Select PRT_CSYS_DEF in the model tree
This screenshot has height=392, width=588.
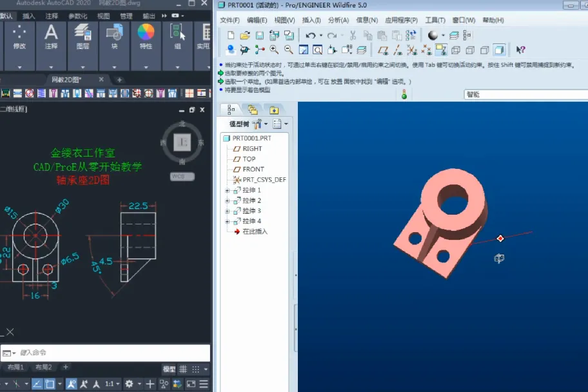[x=259, y=180]
